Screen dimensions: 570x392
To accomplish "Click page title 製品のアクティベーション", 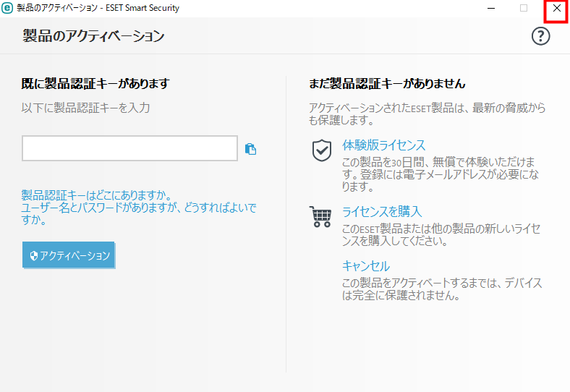I will pyautogui.click(x=93, y=36).
